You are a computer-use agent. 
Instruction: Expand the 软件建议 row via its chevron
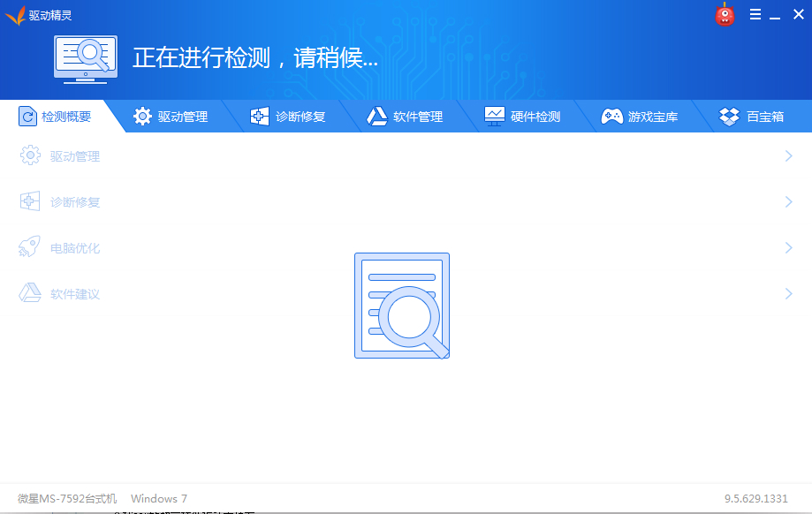click(787, 293)
